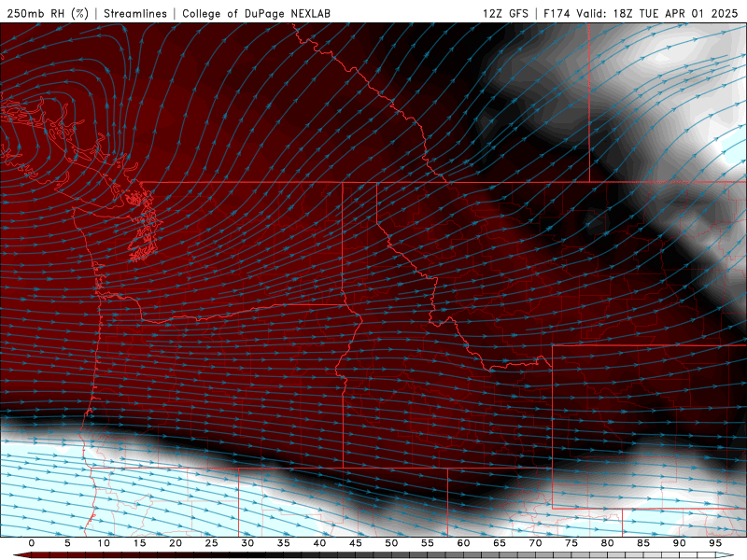The width and height of the screenshot is (747, 560).
Task: Click the "12Z GFS" model run label
Action: click(x=505, y=13)
